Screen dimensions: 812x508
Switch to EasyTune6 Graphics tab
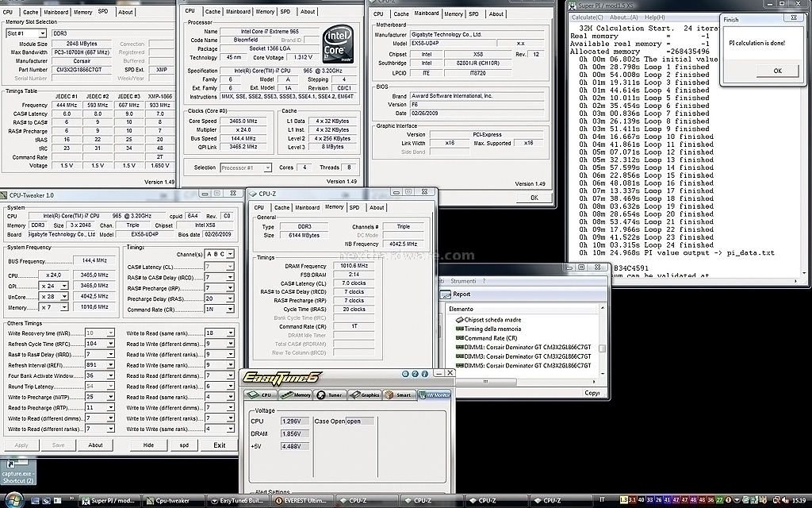pyautogui.click(x=365, y=395)
